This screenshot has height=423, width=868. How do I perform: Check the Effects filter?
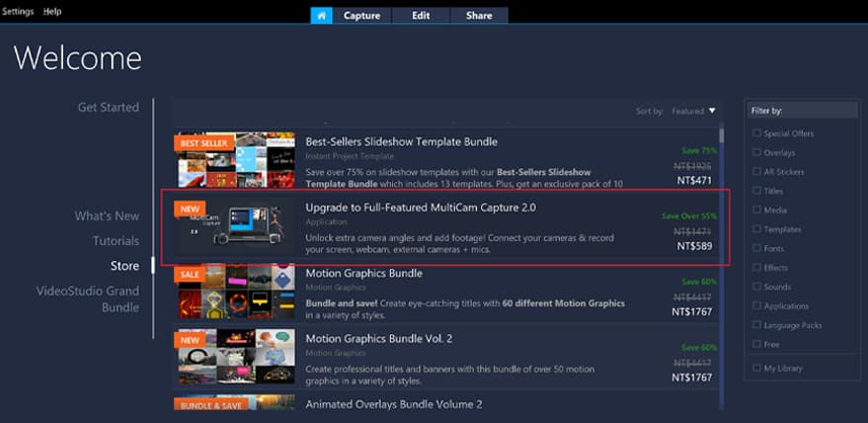tap(756, 267)
